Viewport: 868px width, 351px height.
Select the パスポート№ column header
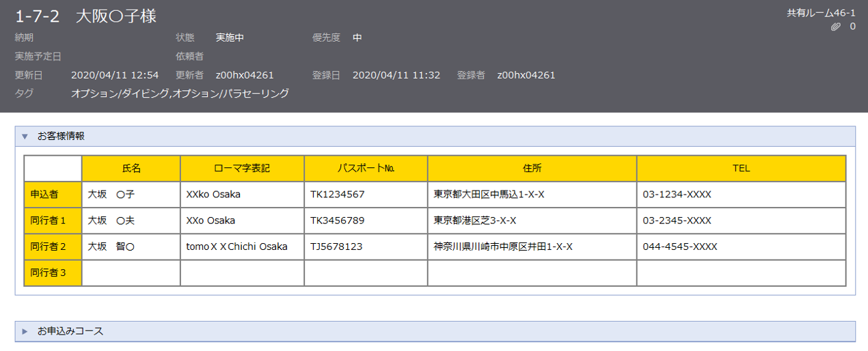366,168
